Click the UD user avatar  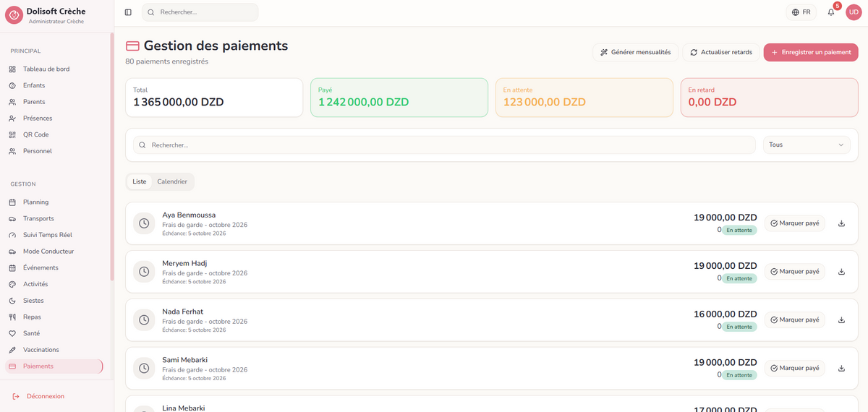point(854,12)
